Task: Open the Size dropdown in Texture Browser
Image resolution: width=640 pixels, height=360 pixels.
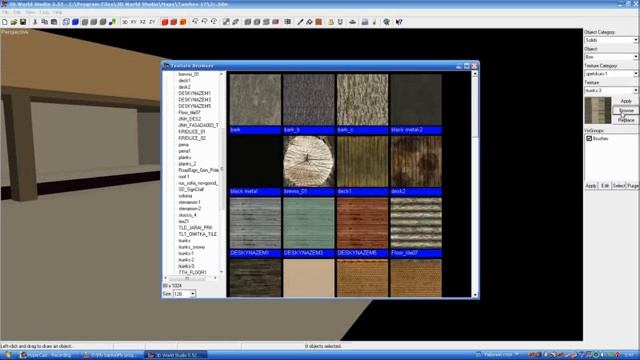Action: (184, 294)
